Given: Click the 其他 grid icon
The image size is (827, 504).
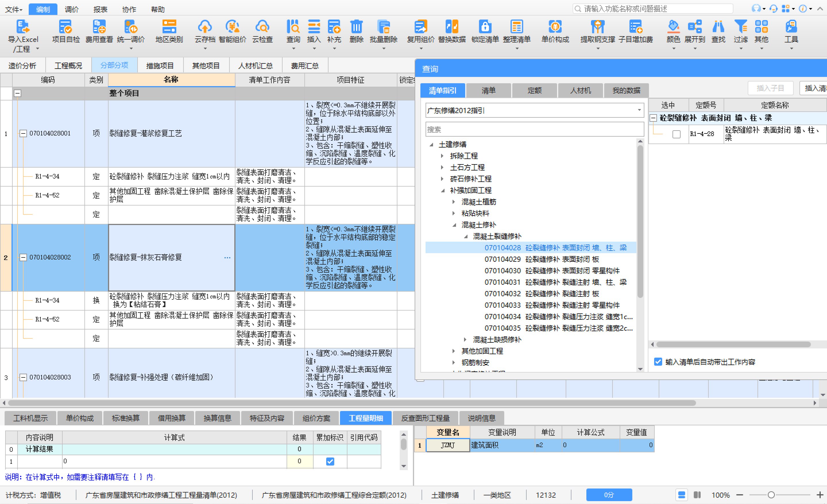Looking at the screenshot, I should pyautogui.click(x=761, y=26).
